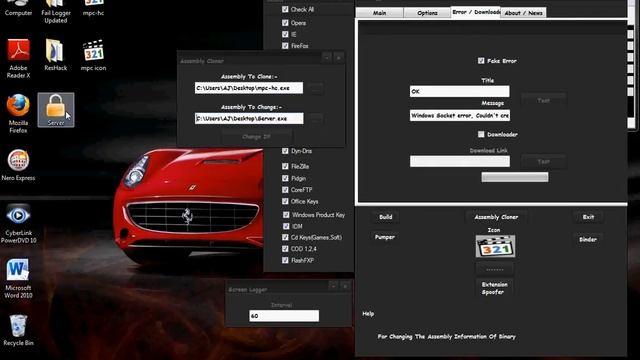The image size is (640, 360).
Task: Toggle the COD 1,2,4 checkbox
Action: (285, 249)
